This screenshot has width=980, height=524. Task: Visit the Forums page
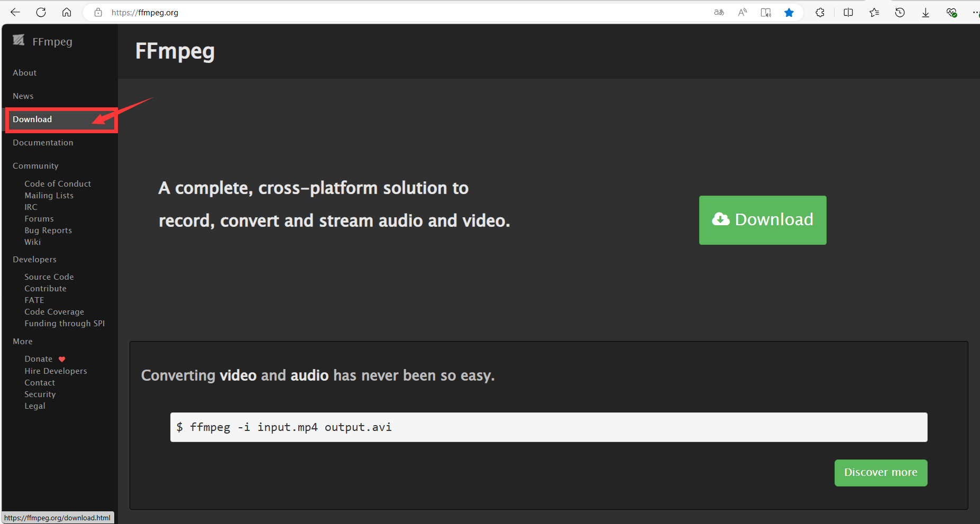tap(39, 219)
